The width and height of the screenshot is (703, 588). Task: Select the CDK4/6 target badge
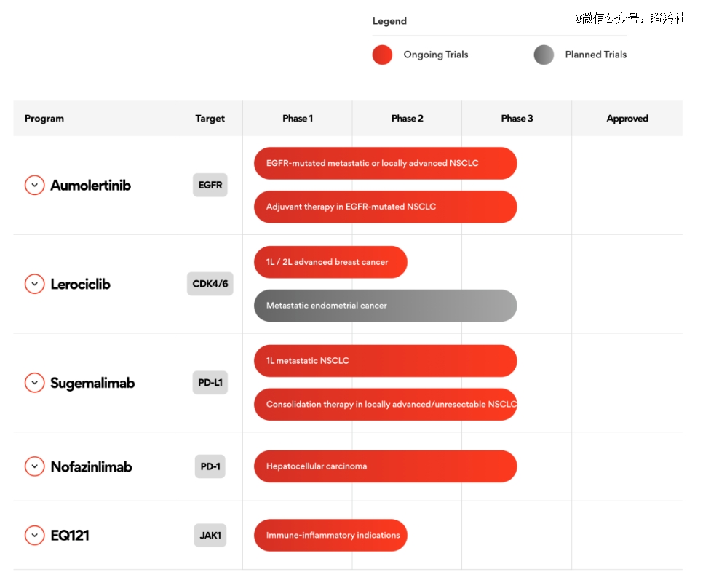pos(210,284)
